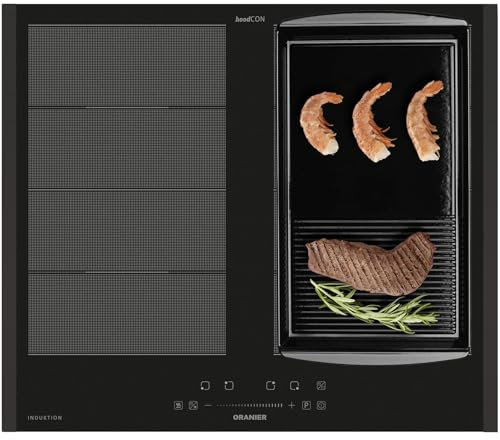Tap the topmost left induction zone
Image resolution: width=500 pixels, height=440 pixels.
[x=127, y=66]
